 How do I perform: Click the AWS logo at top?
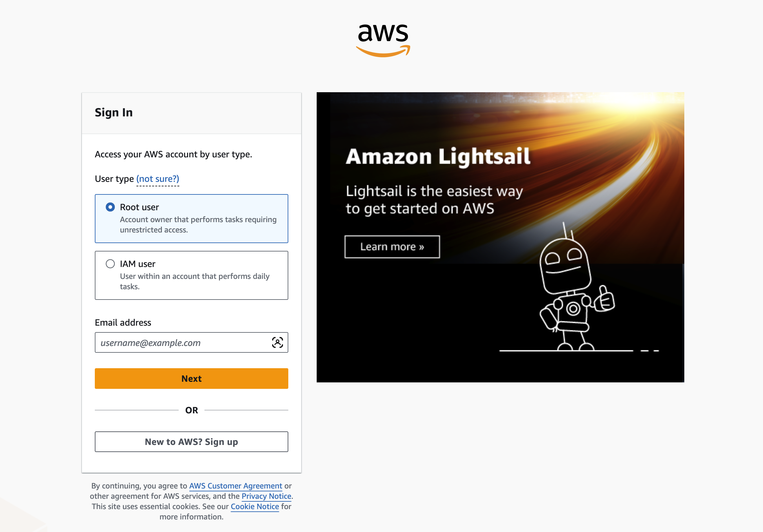tap(383, 40)
